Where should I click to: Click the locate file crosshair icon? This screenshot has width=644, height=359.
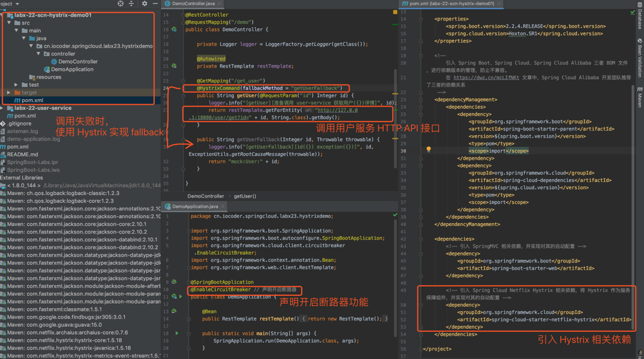point(120,3)
